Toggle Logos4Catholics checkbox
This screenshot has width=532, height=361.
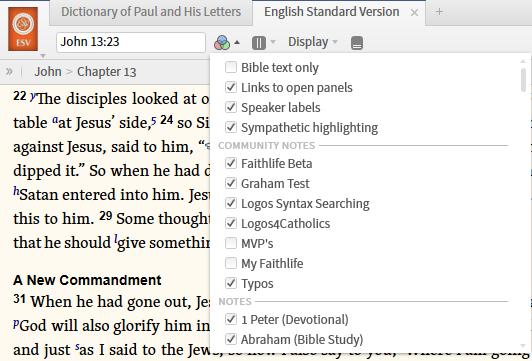(x=231, y=223)
